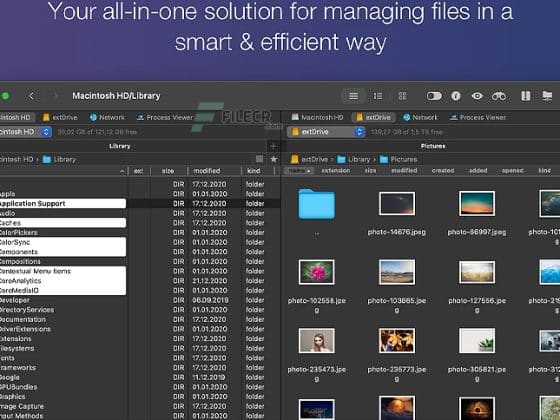Select the photo-127556.jpeg thumbnail
Screen dimensions: 560x420
pos(477,272)
